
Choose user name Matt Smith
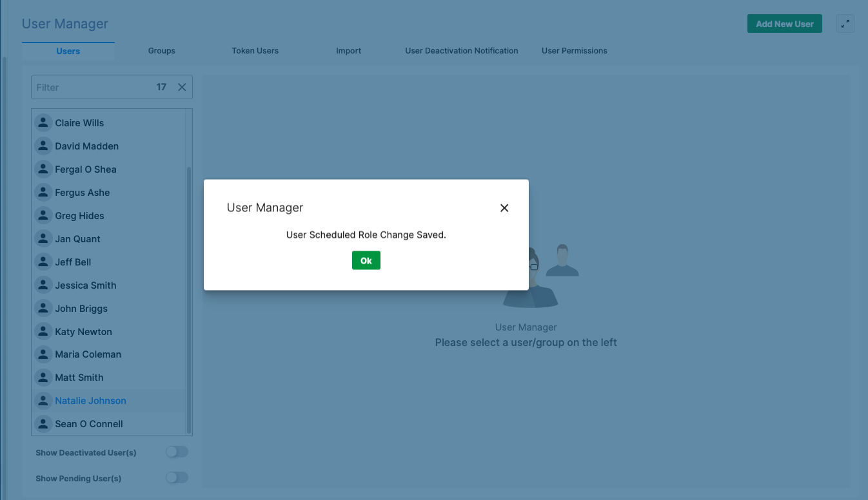[x=79, y=378]
